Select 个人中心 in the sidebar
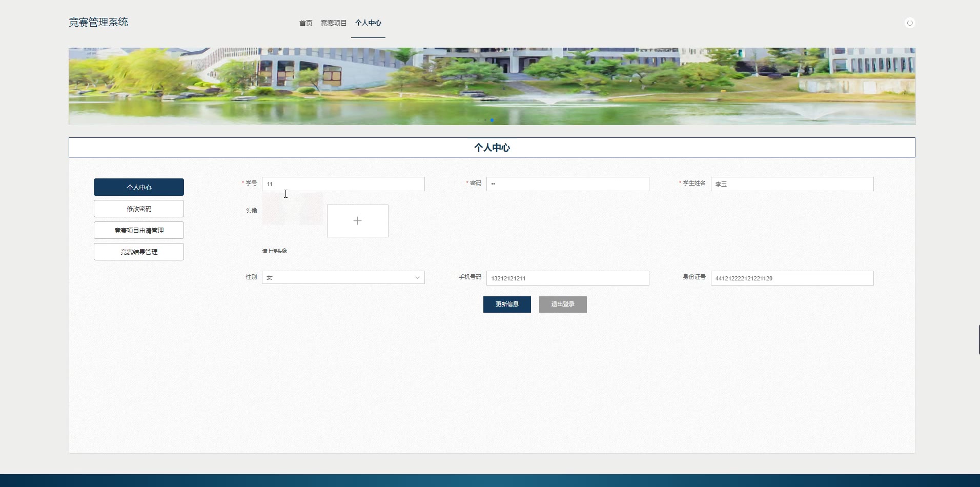The width and height of the screenshot is (980, 487). [x=139, y=187]
